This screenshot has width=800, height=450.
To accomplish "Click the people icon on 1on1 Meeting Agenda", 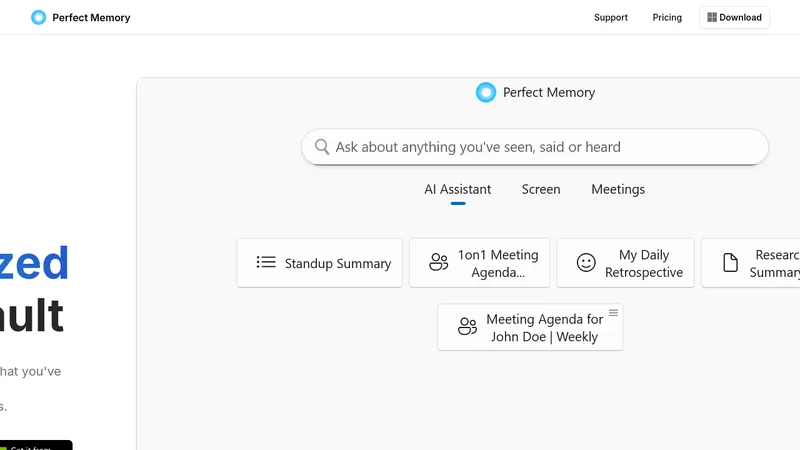I will (438, 262).
